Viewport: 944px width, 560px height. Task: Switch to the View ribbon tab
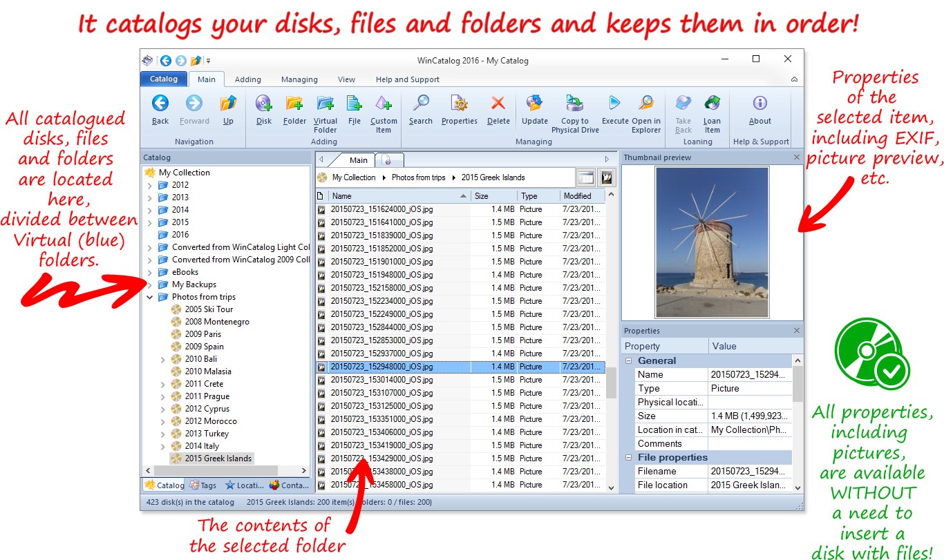coord(346,79)
